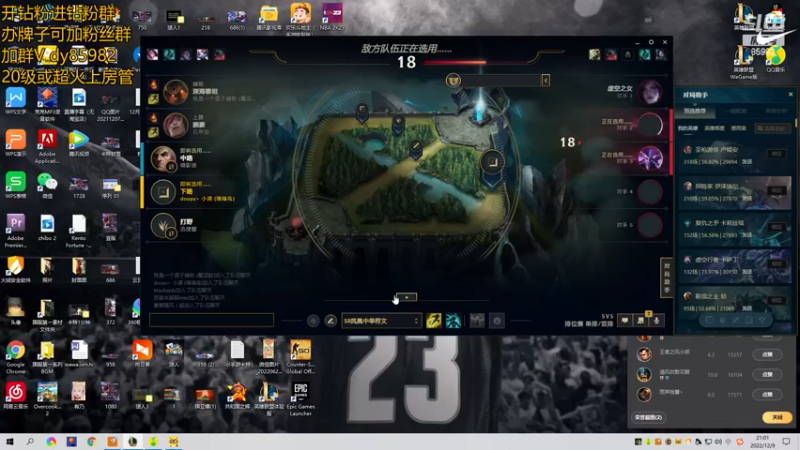Viewport: 800px width, 450px height.
Task: Switch to the 一键配置 tab in helper panel
Action: click(735, 111)
